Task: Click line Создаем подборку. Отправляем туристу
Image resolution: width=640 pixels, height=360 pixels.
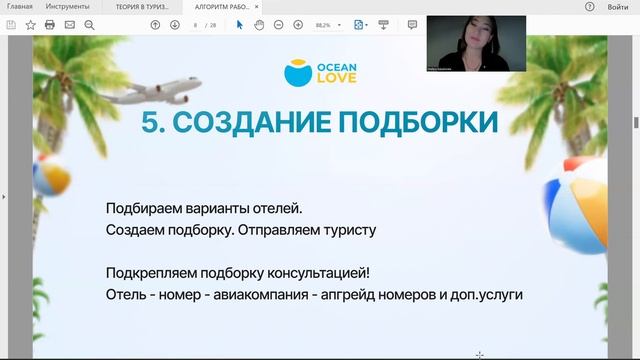Action: pyautogui.click(x=241, y=230)
